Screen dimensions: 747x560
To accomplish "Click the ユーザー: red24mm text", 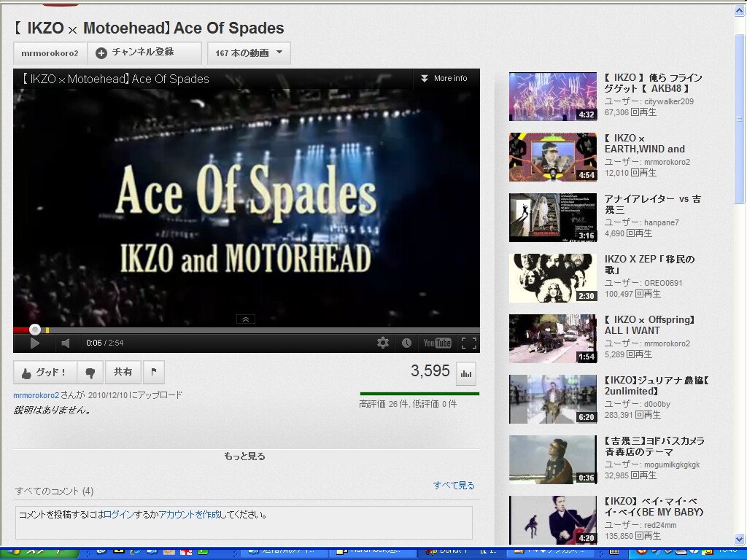I will 640,525.
